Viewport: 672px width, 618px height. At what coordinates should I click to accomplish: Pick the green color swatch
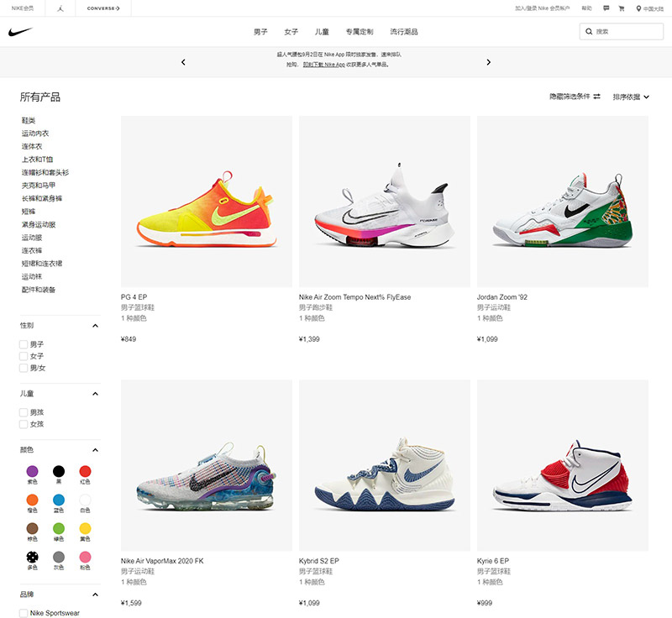point(59,528)
